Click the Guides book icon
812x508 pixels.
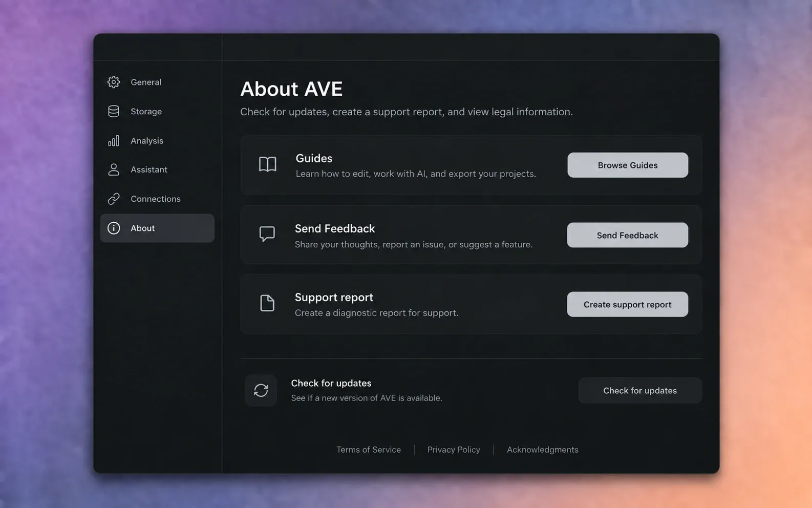pyautogui.click(x=267, y=164)
